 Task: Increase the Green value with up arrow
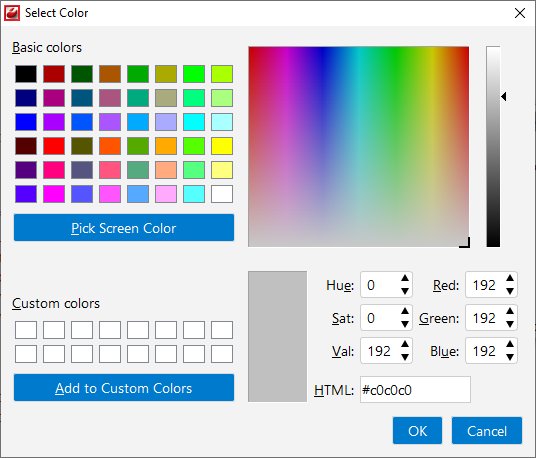[x=510, y=311]
